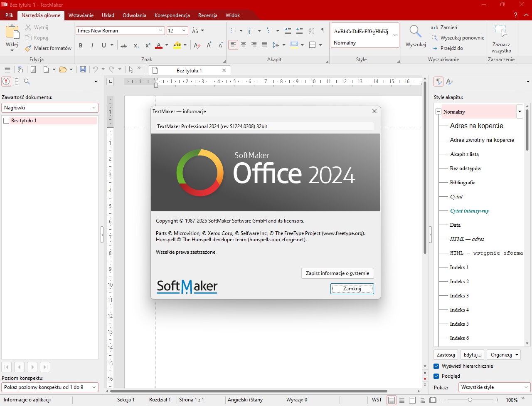Activate the Malarz formatów format painter

click(48, 48)
